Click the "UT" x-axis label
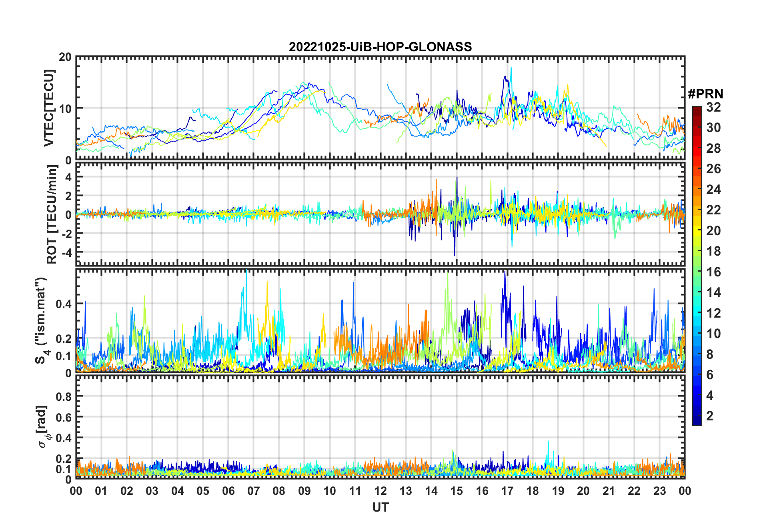This screenshot has height=532, width=761. point(380,507)
